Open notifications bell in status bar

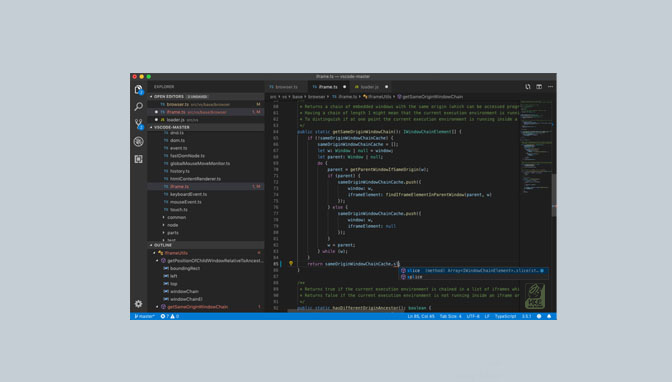pos(549,316)
